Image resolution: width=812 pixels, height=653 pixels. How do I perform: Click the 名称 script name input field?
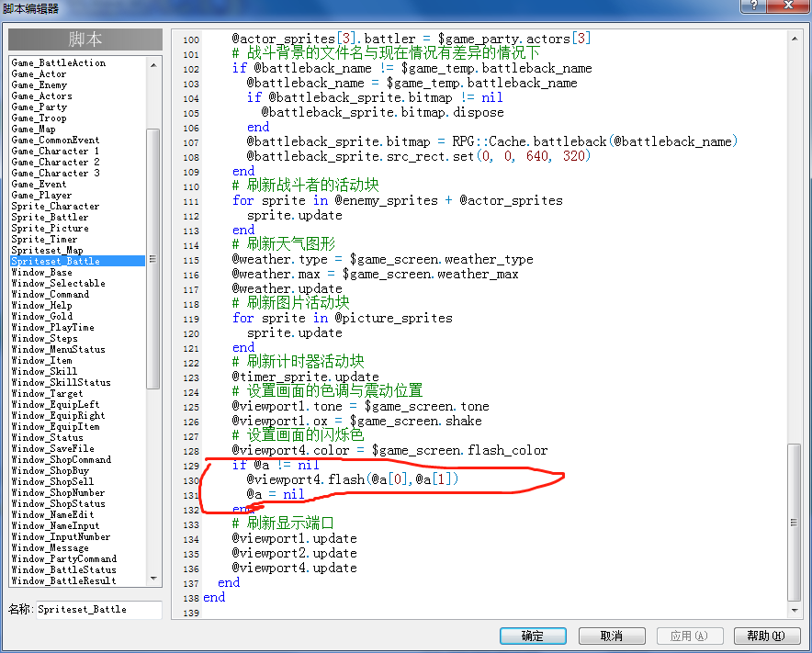99,610
